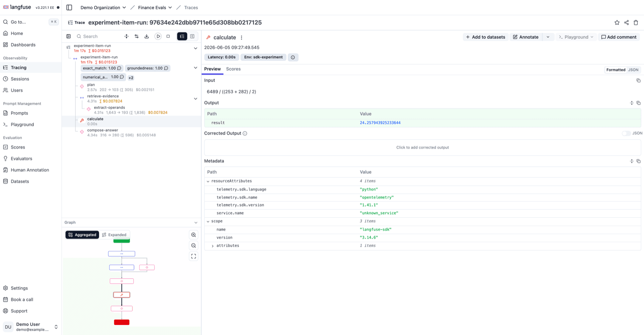
Task: Select the plan node in the tree
Action: (131, 87)
